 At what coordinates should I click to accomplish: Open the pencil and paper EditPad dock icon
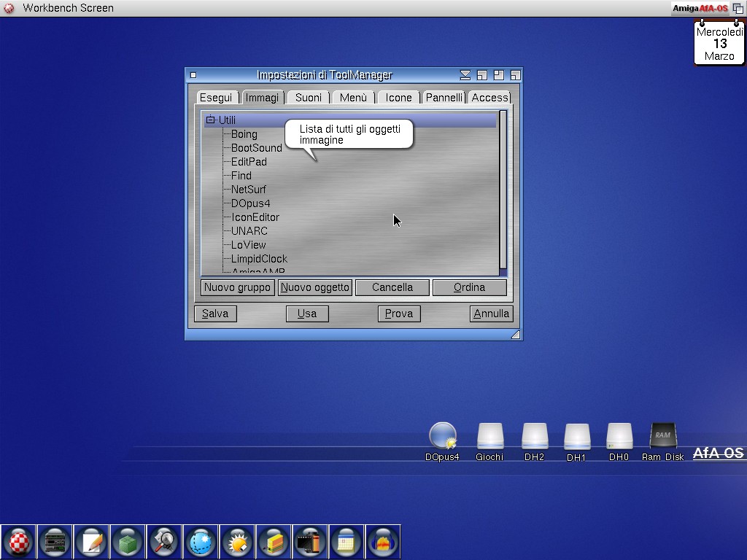click(92, 542)
